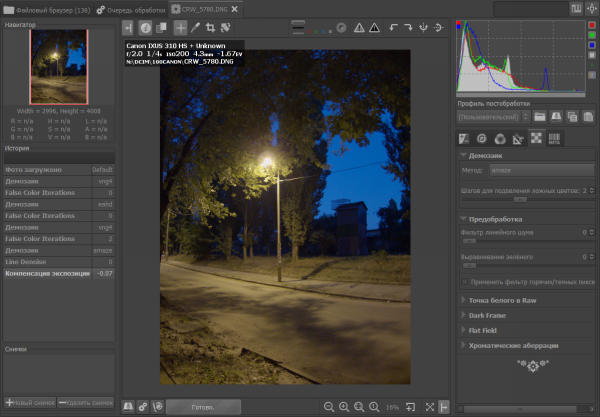Screen dimensions: 600x417
Task: Open the preview background color selector
Action: pos(298,28)
